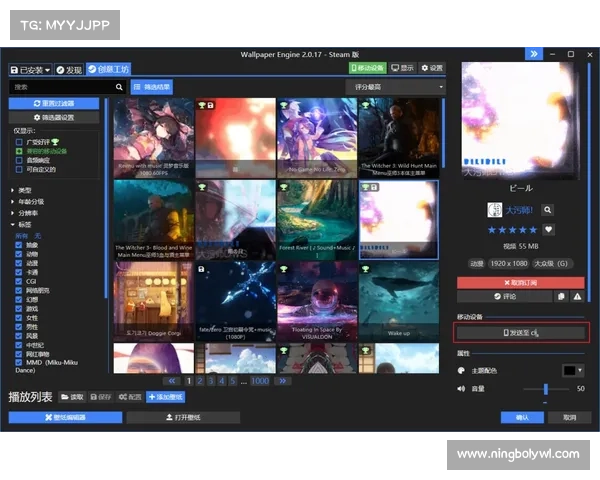Click the 打开壁纸 open wallpaper button
This screenshot has height=480, width=600.
183,417
